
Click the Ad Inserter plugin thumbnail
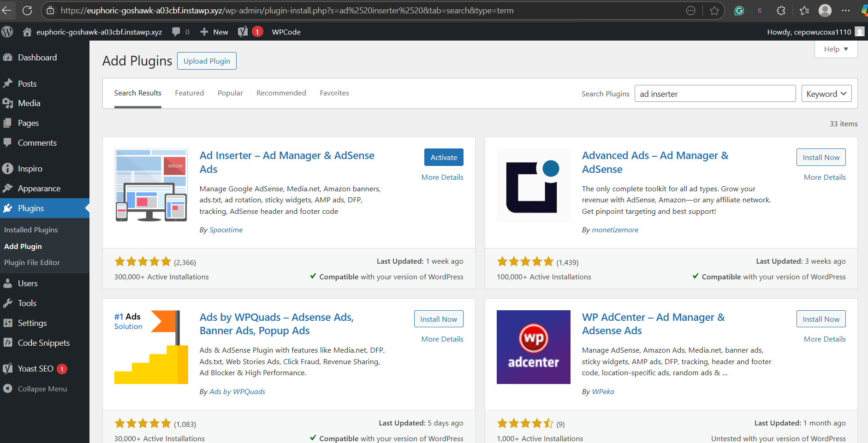151,185
